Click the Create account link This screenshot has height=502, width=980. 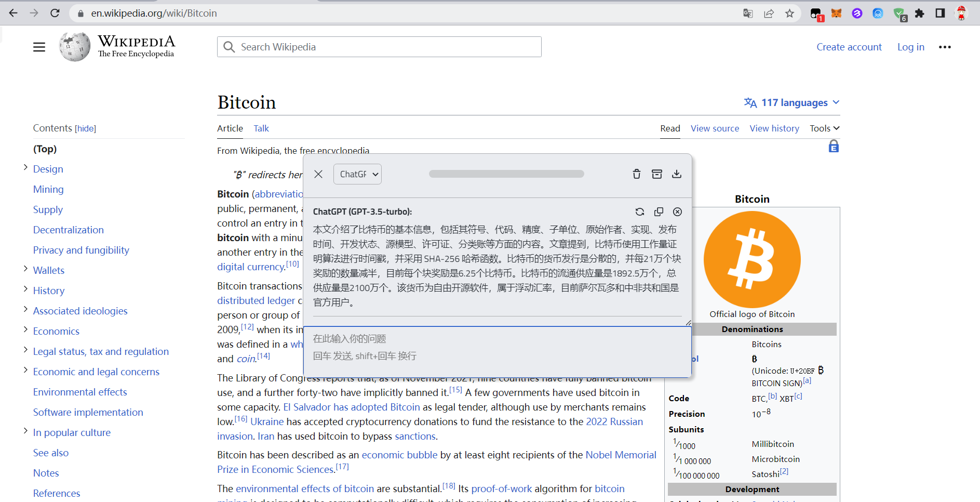849,47
